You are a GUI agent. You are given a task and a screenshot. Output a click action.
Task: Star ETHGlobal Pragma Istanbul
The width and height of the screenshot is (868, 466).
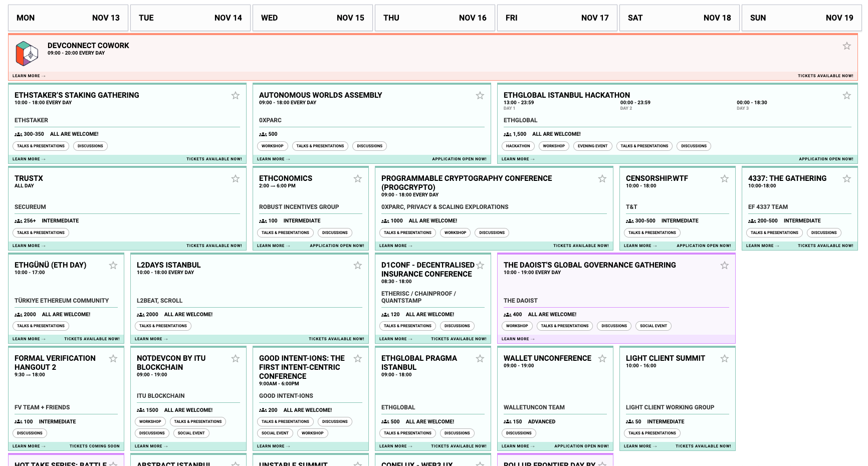(480, 358)
